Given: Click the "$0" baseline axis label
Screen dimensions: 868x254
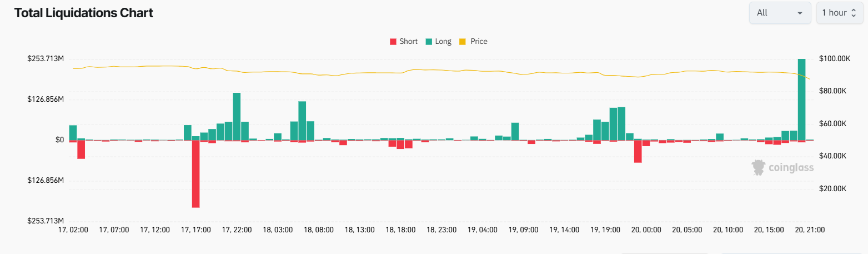Looking at the screenshot, I should [x=59, y=140].
